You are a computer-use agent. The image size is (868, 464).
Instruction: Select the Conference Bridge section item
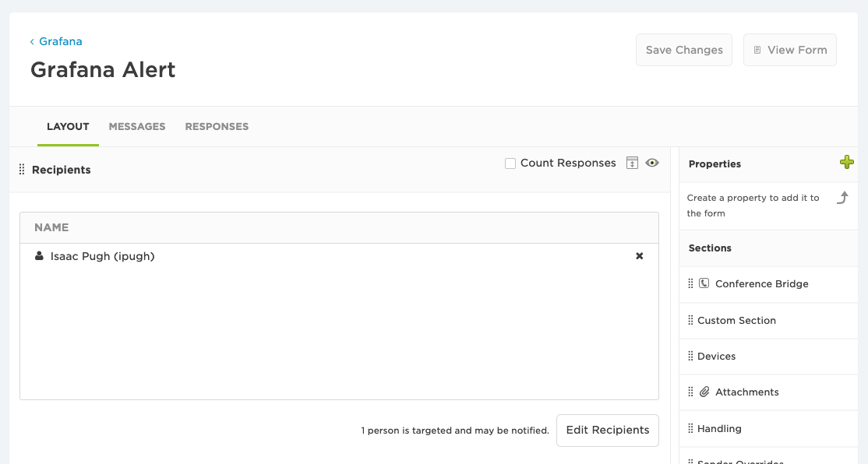(768, 284)
